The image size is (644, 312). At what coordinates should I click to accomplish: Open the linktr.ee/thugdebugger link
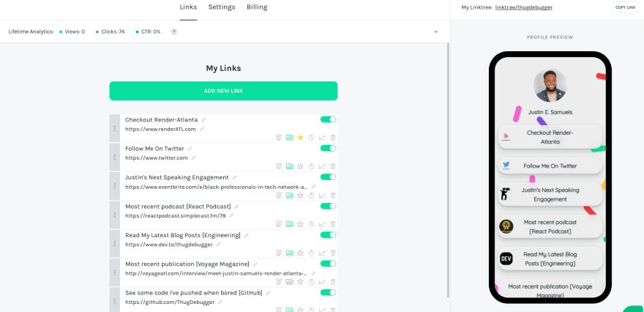point(524,7)
